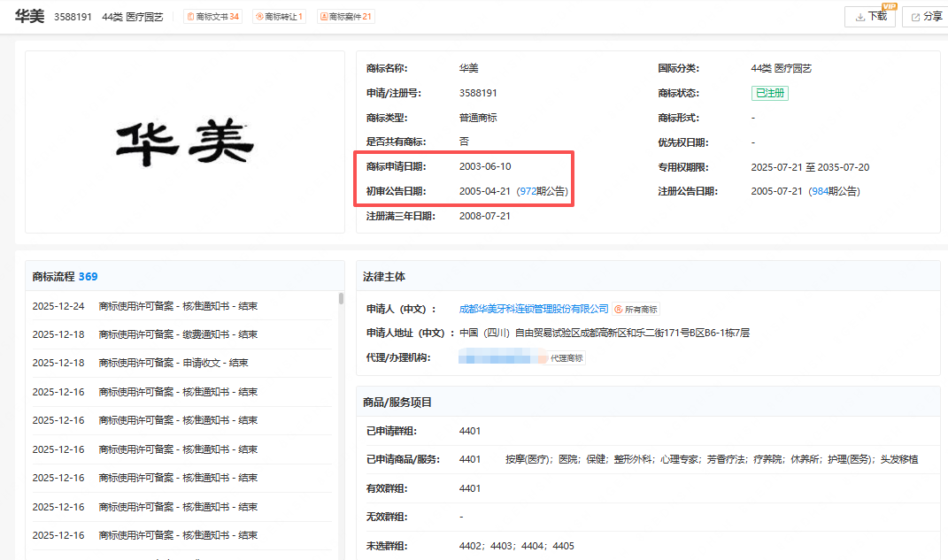The width and height of the screenshot is (948, 560).
Task: Select the 2025-12-24 核准通知书 flow row
Action: pyautogui.click(x=181, y=306)
